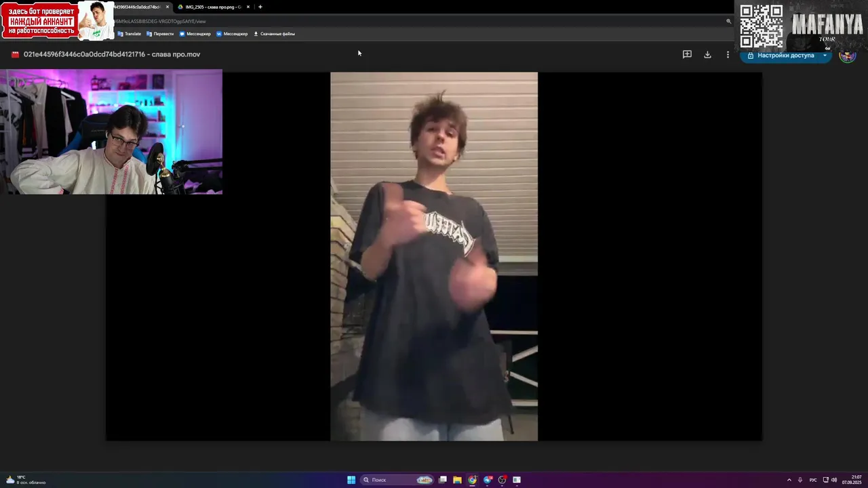Open OBS Studio from the taskbar
The image size is (868, 488).
click(502, 480)
